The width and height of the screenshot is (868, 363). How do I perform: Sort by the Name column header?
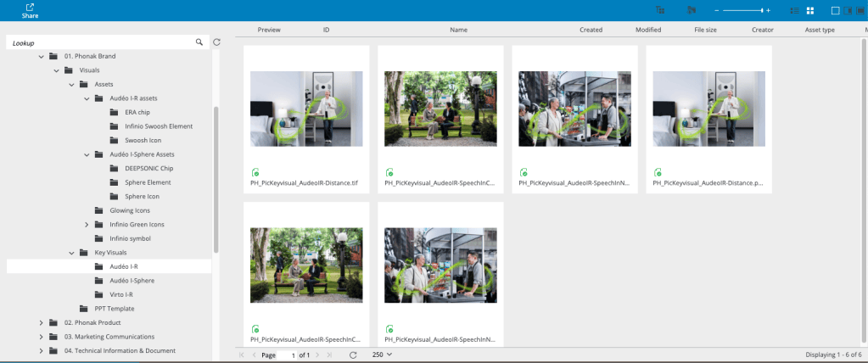(458, 30)
